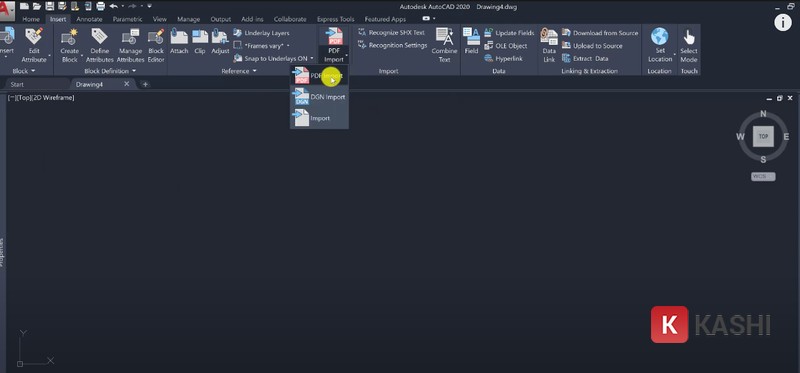800x373 pixels.
Task: Click the Underlay Layers button
Action: point(262,33)
